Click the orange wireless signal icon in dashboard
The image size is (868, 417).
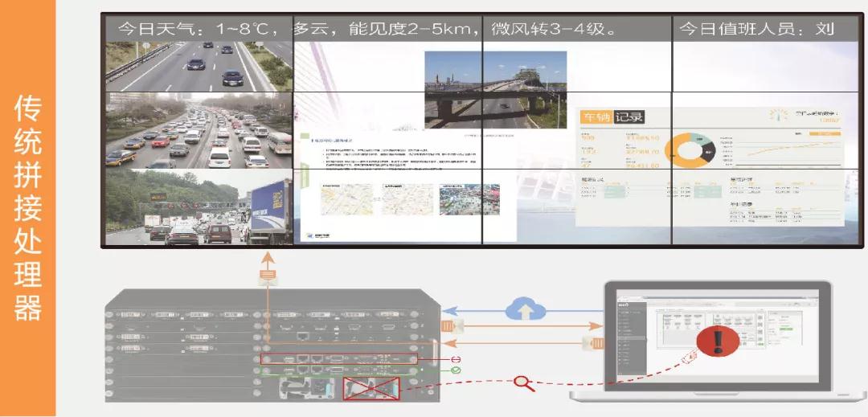click(777, 115)
